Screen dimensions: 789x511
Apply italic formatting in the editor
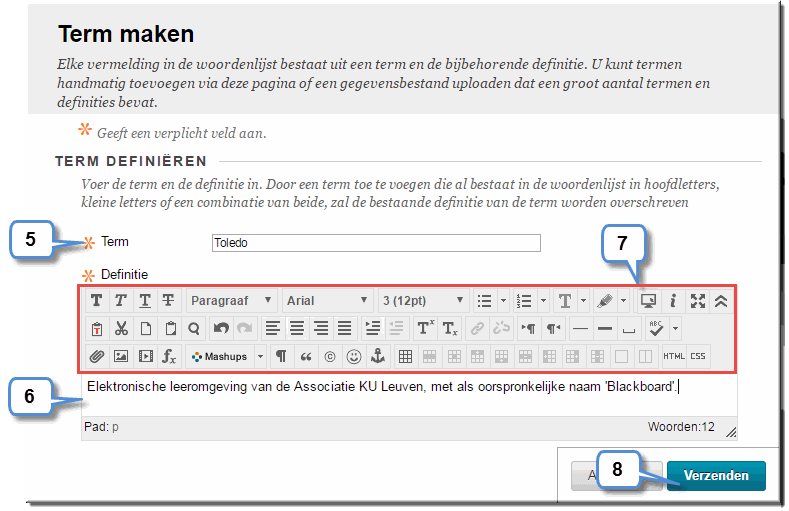[x=120, y=301]
